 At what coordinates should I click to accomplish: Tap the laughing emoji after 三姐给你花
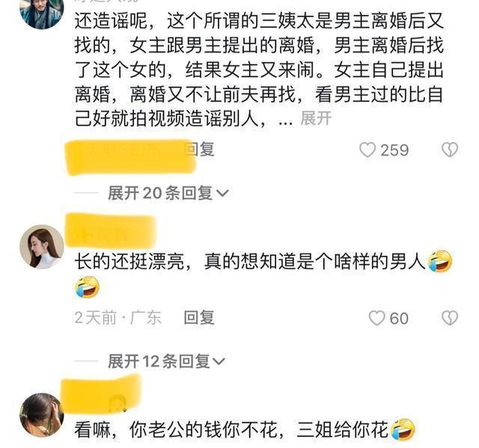(x=403, y=429)
